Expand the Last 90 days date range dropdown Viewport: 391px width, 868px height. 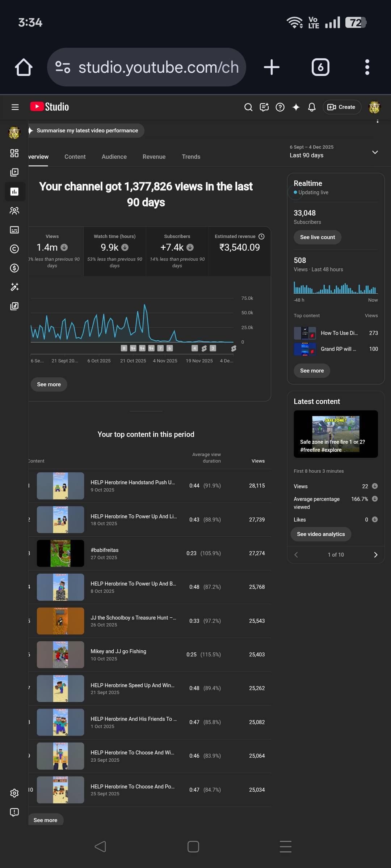click(x=375, y=152)
